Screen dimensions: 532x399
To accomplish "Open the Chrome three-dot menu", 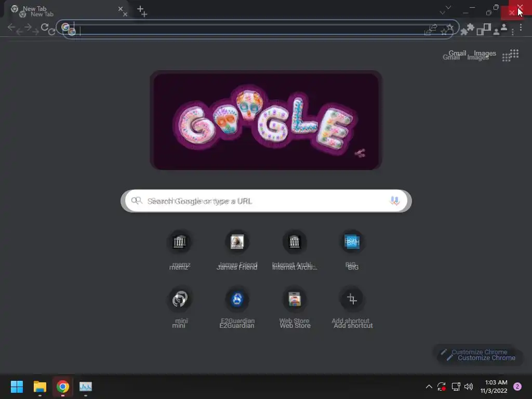I will 521,27.
